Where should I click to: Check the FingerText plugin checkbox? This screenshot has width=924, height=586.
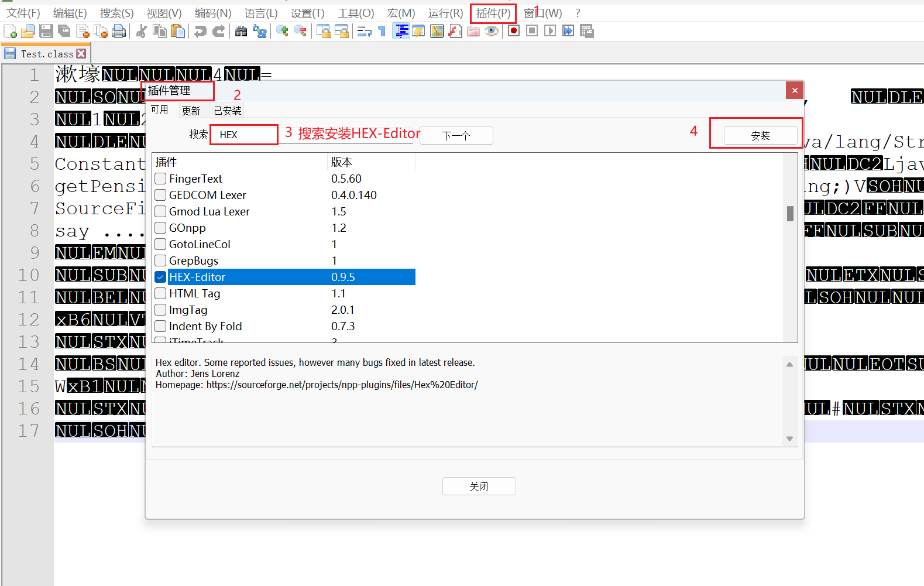point(160,179)
